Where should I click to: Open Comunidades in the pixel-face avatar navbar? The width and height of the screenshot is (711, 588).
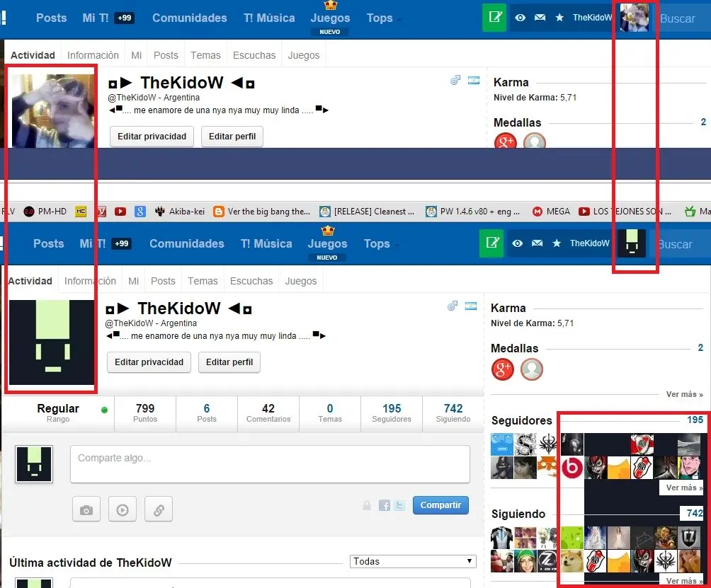pos(187,243)
